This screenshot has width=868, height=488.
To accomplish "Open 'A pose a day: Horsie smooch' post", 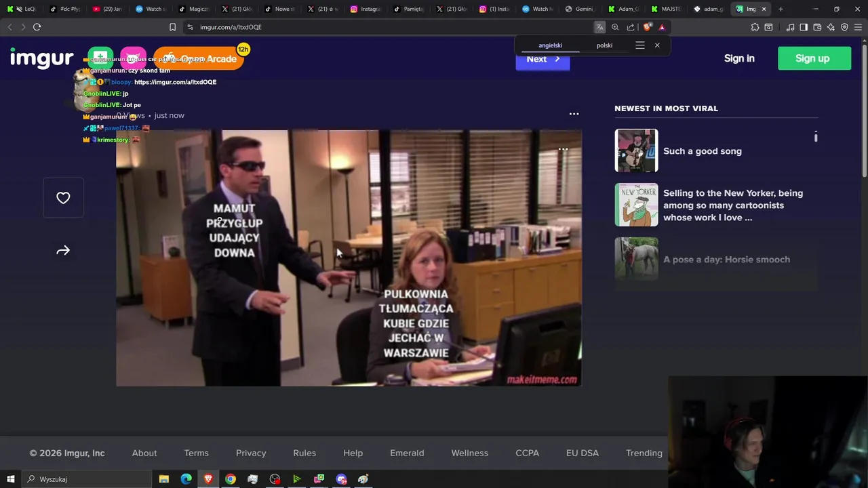I will tap(716, 259).
